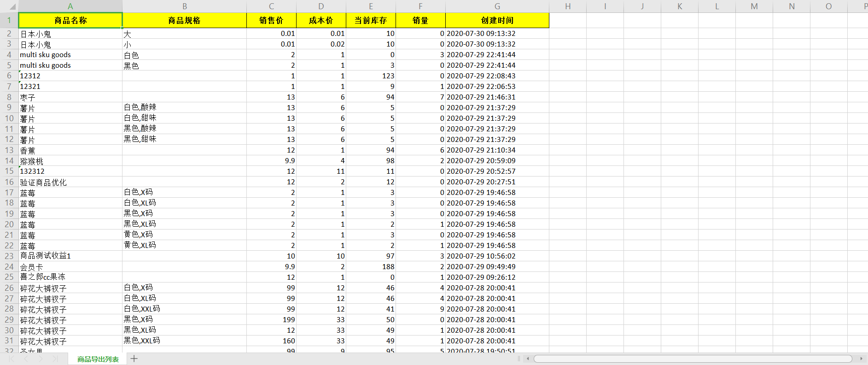
Task: Select column B header
Action: 184,6
